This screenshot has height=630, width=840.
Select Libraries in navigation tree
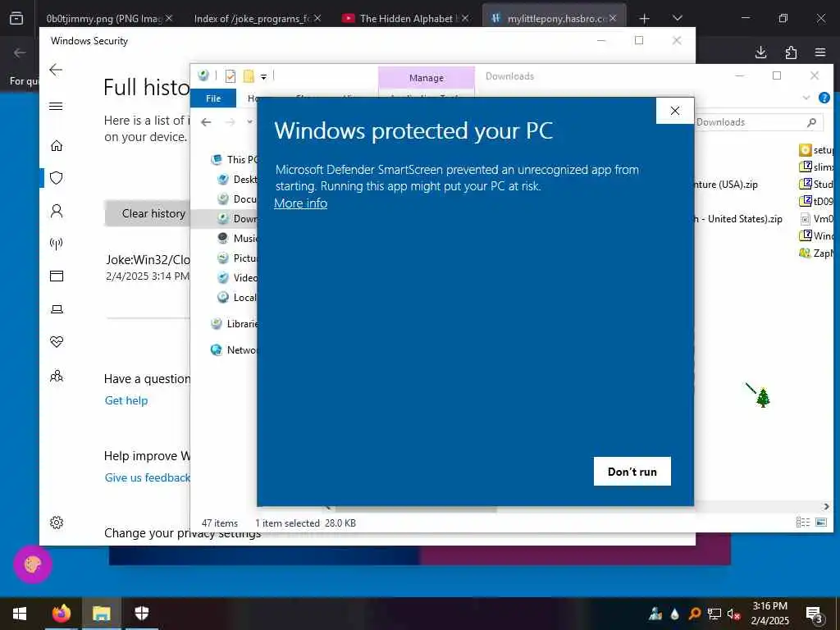tap(235, 323)
